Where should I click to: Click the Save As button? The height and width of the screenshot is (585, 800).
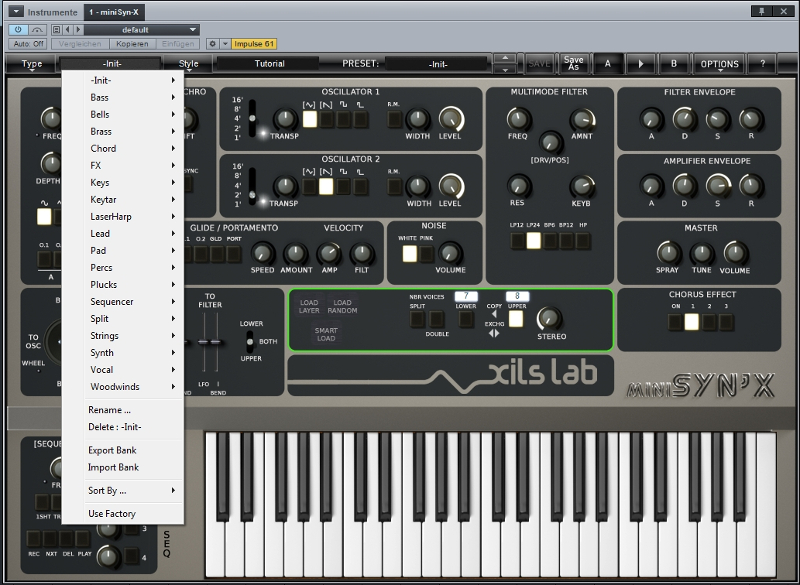573,64
